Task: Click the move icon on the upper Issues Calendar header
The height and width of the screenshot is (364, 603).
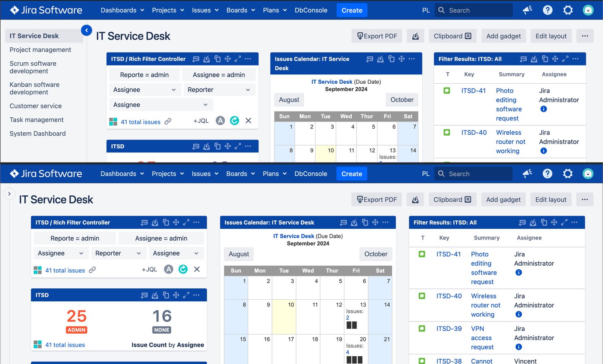Action: point(401,59)
